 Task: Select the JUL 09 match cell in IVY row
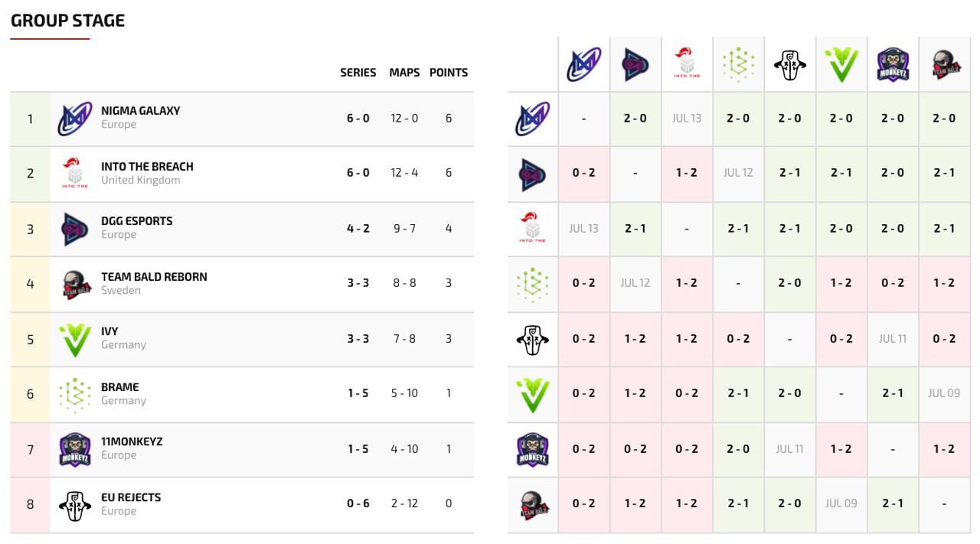(x=944, y=393)
